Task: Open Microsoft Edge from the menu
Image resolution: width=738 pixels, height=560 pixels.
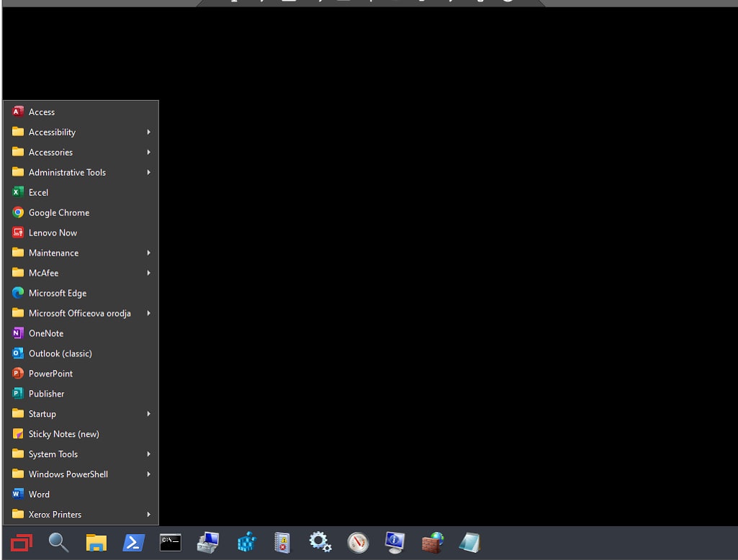Action: point(81,293)
